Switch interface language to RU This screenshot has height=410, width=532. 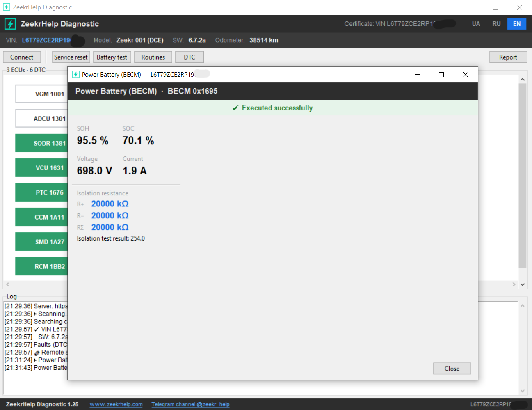click(496, 24)
